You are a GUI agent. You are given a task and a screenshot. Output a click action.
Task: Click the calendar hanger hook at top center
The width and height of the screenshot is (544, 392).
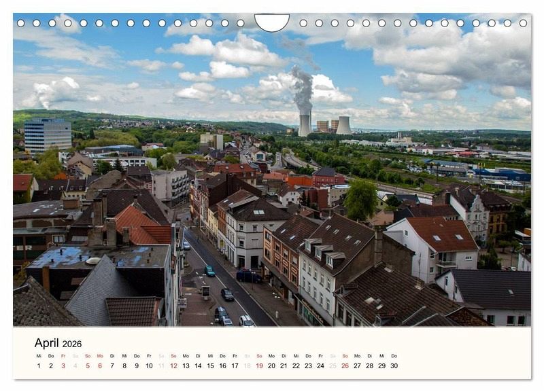click(272, 22)
